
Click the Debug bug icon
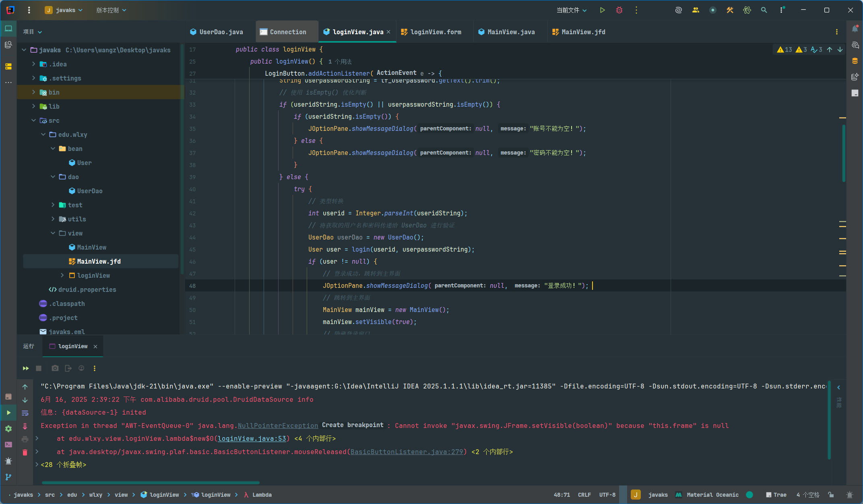pyautogui.click(x=619, y=10)
